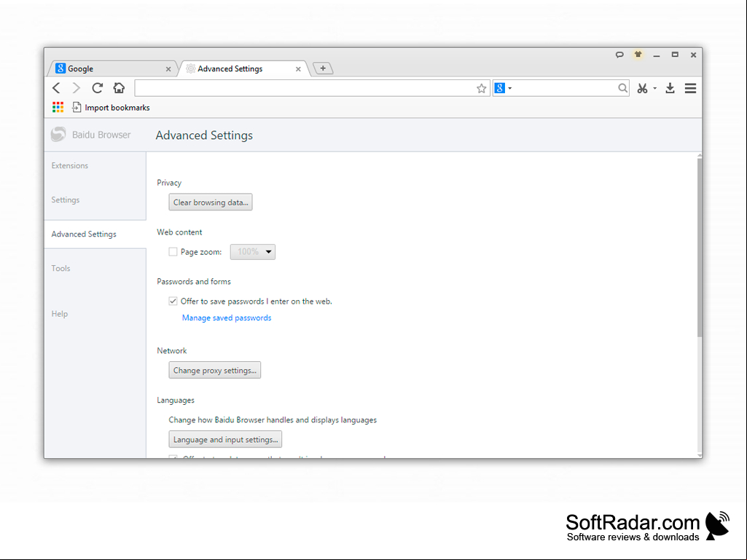Viewport: 747px width, 560px height.
Task: Open the feedback speech bubble icon
Action: coord(619,55)
